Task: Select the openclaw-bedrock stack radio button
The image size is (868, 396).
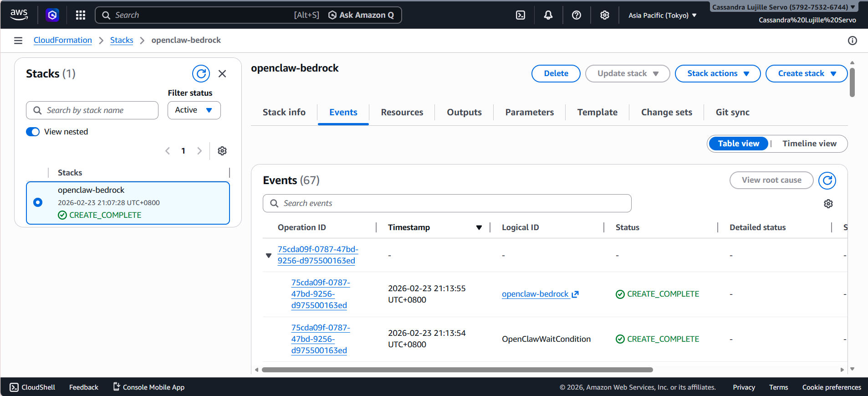Action: pos(38,202)
